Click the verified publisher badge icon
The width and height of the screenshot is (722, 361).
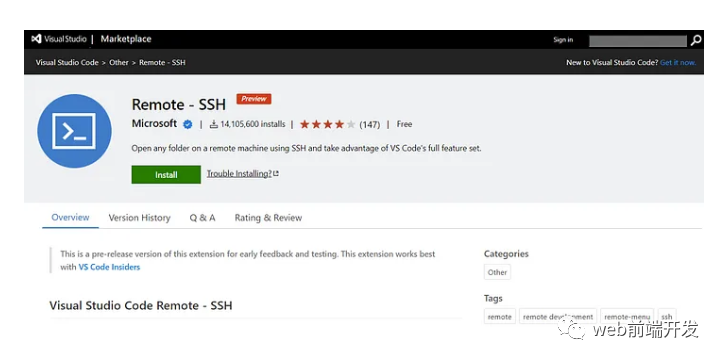point(187,124)
